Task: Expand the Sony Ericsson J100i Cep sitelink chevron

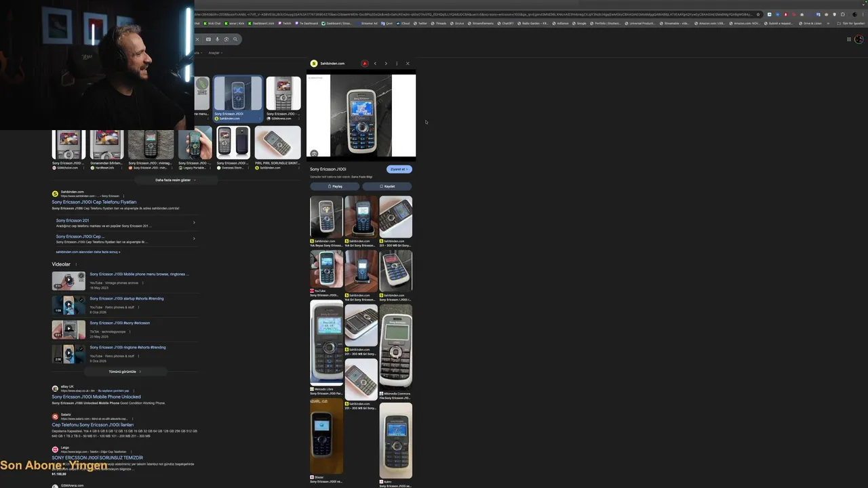Action: 194,239
